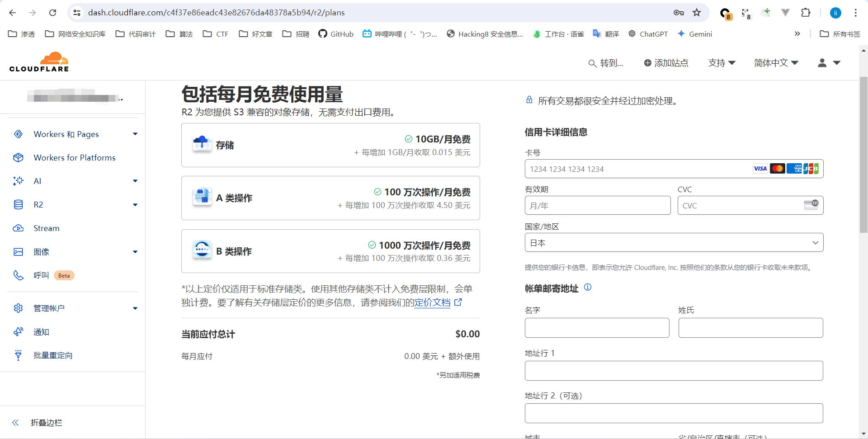Click the Cloudflare logo
The width and height of the screenshot is (868, 439).
pos(39,62)
